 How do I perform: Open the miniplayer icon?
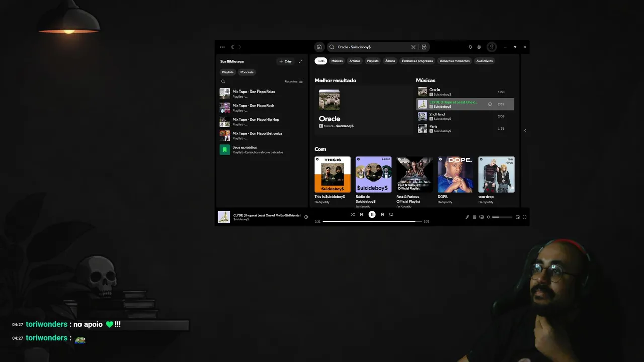coord(518,217)
